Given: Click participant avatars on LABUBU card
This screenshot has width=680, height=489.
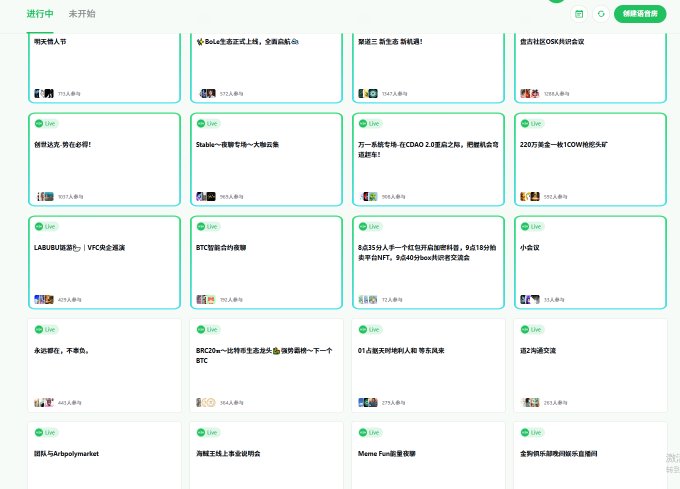Looking at the screenshot, I should [44, 300].
